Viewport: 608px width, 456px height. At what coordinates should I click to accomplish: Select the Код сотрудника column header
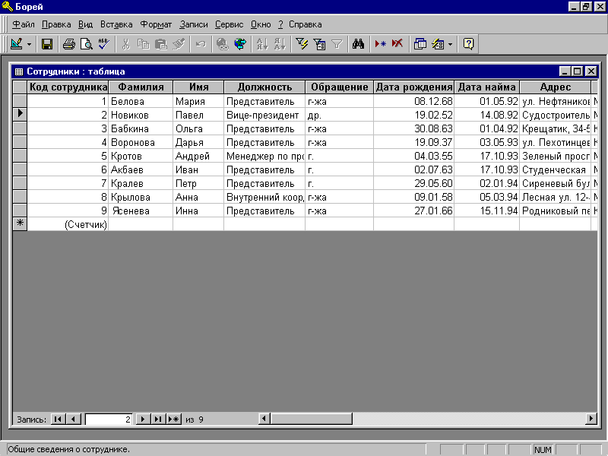pyautogui.click(x=68, y=87)
